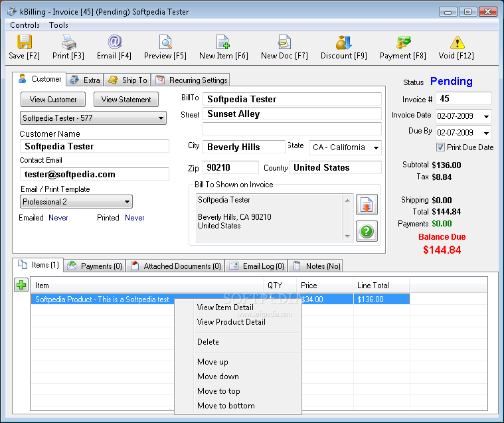The height and width of the screenshot is (423, 504).
Task: Click the Contact Email field
Action: click(x=94, y=174)
